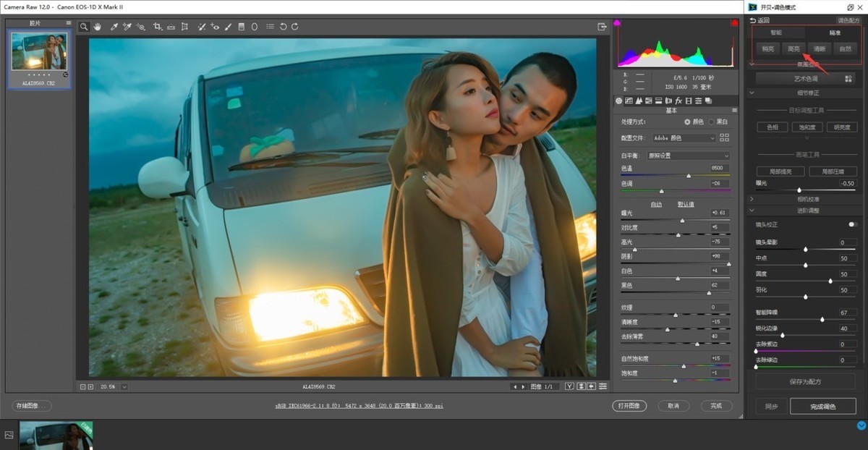The width and height of the screenshot is (868, 450).
Task: Select the Hand tool
Action: [97, 27]
